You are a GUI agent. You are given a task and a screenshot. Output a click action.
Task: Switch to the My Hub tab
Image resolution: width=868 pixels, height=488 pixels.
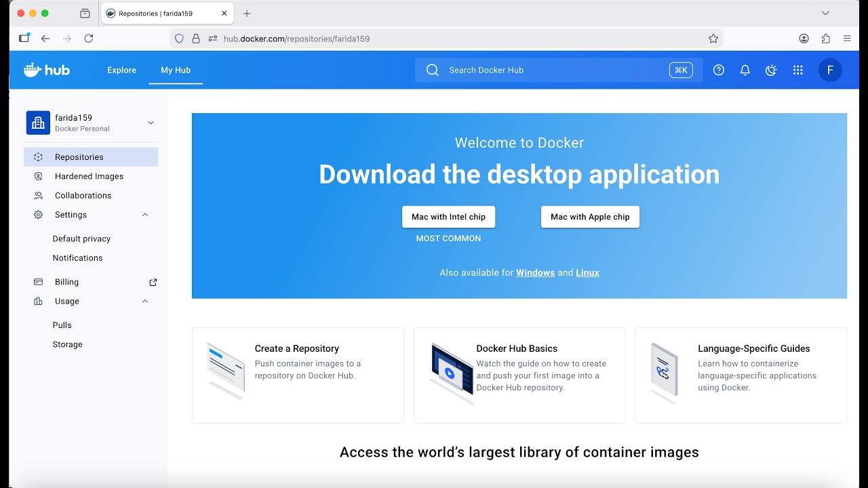pos(176,70)
